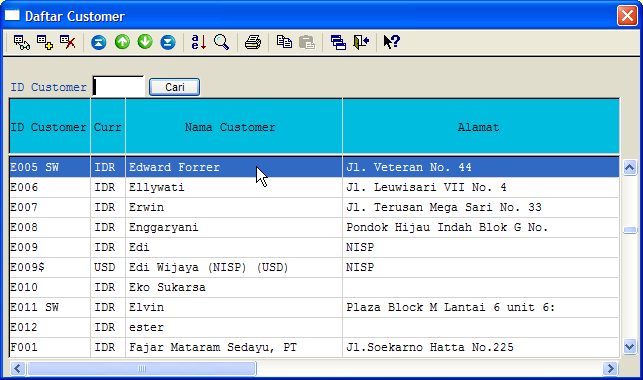Click the edit record toolbar icon
Screen dimensions: 643x380
[x=21, y=42]
